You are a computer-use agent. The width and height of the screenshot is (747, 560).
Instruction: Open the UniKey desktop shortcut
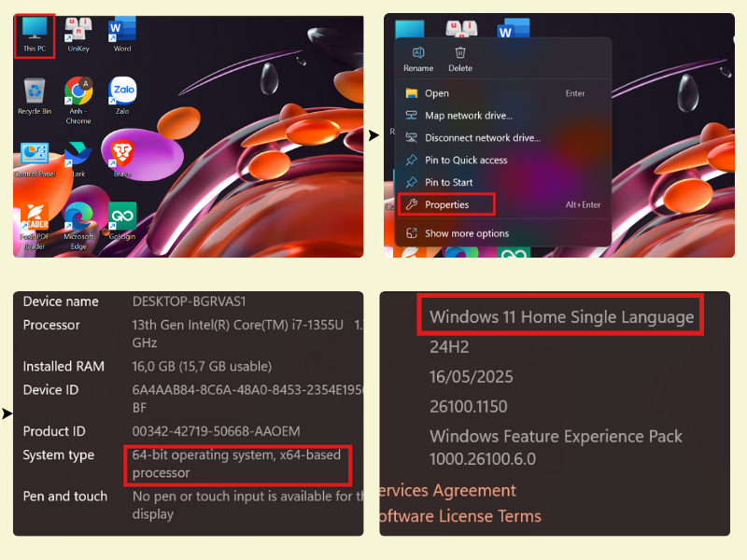[x=78, y=35]
